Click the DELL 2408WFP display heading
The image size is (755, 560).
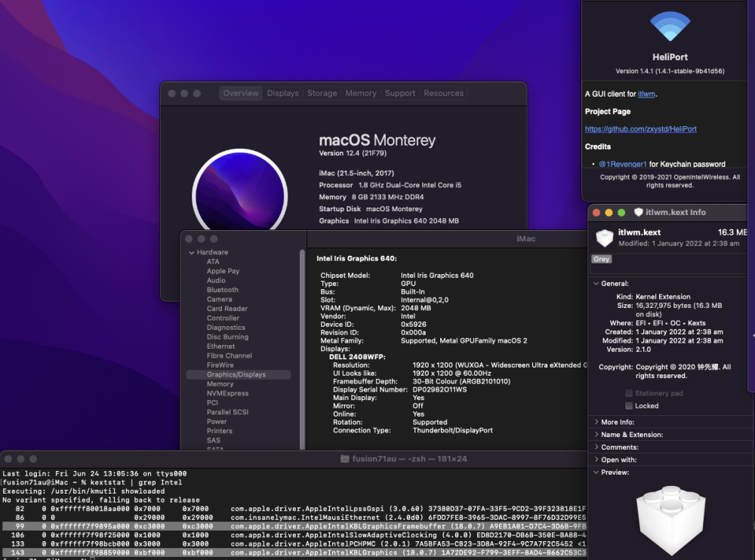coord(357,357)
